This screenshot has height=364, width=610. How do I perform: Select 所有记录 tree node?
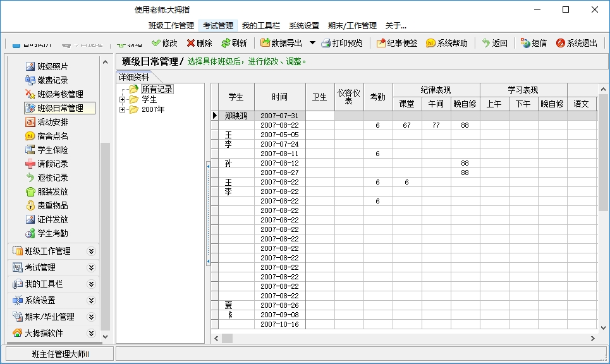pyautogui.click(x=157, y=89)
